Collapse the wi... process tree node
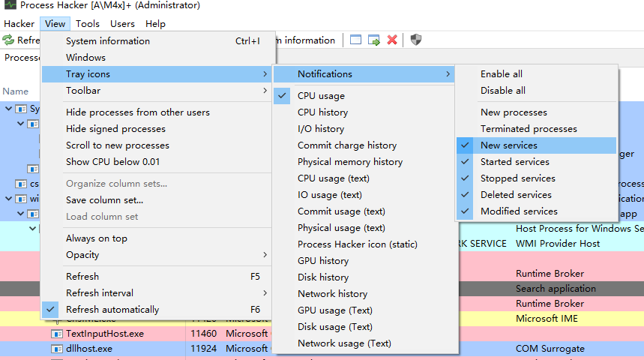The height and width of the screenshot is (360, 644). pyautogui.click(x=8, y=199)
